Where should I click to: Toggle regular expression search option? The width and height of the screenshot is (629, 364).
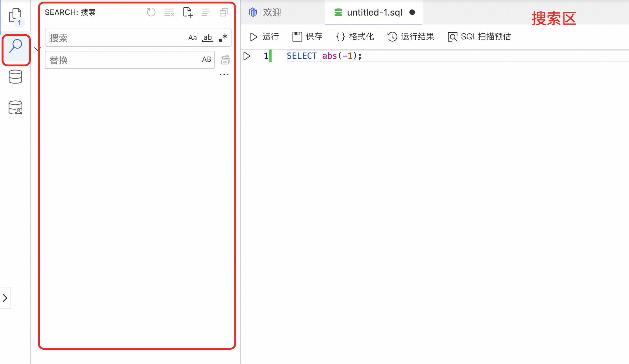223,38
